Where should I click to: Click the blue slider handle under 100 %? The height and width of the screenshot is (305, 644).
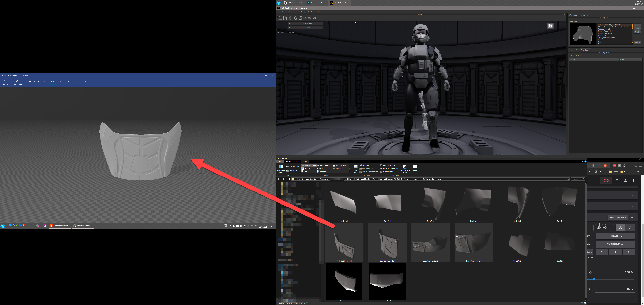point(594,279)
